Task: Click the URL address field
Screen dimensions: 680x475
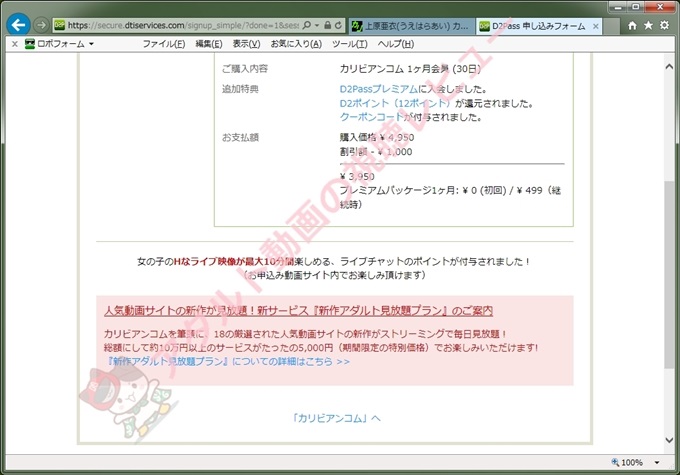Action: (183, 26)
